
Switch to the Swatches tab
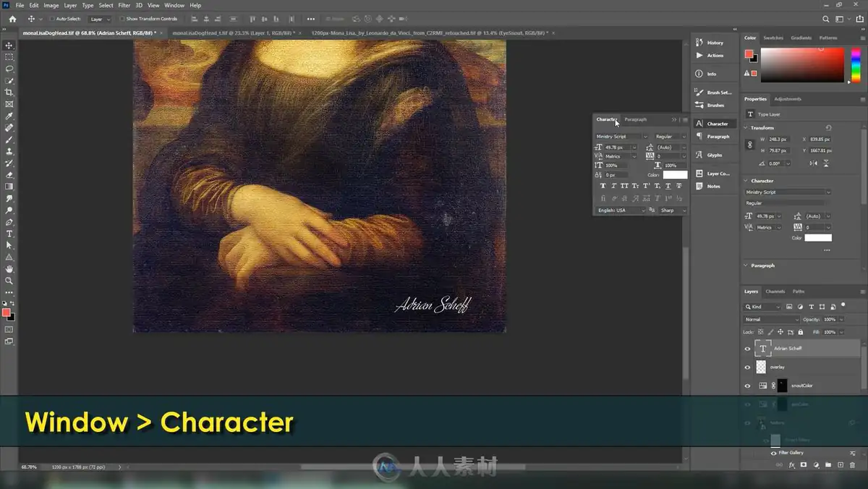click(773, 38)
